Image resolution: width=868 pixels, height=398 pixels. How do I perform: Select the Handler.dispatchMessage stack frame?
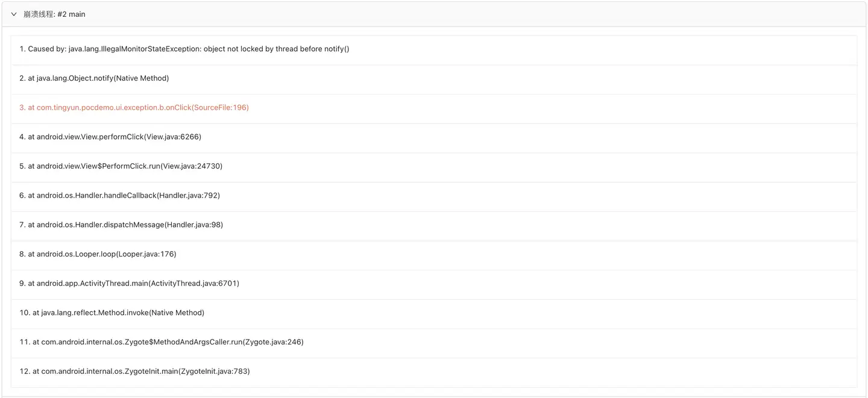click(121, 225)
